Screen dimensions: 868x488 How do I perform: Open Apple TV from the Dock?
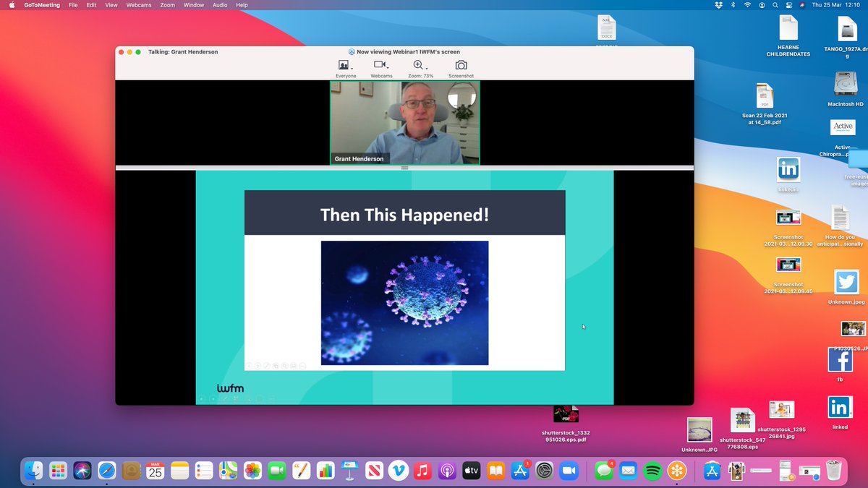pyautogui.click(x=472, y=471)
